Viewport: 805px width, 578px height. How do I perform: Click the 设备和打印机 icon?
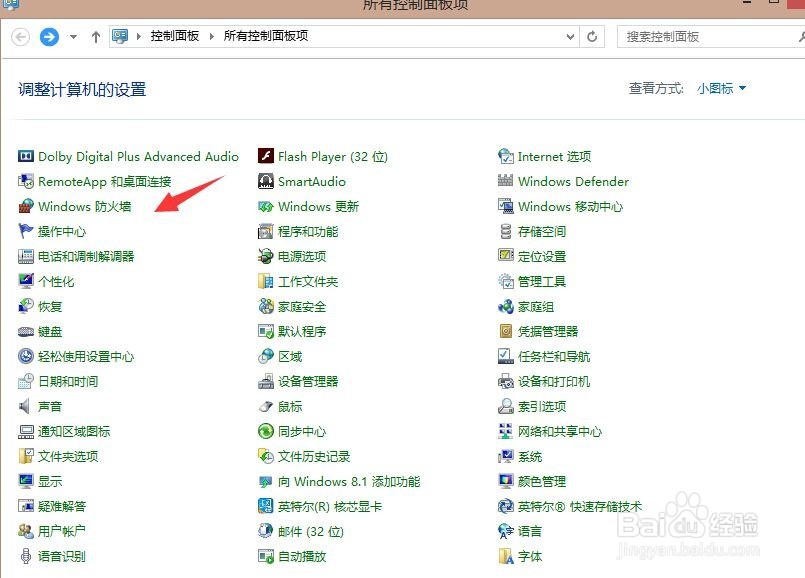click(x=506, y=381)
